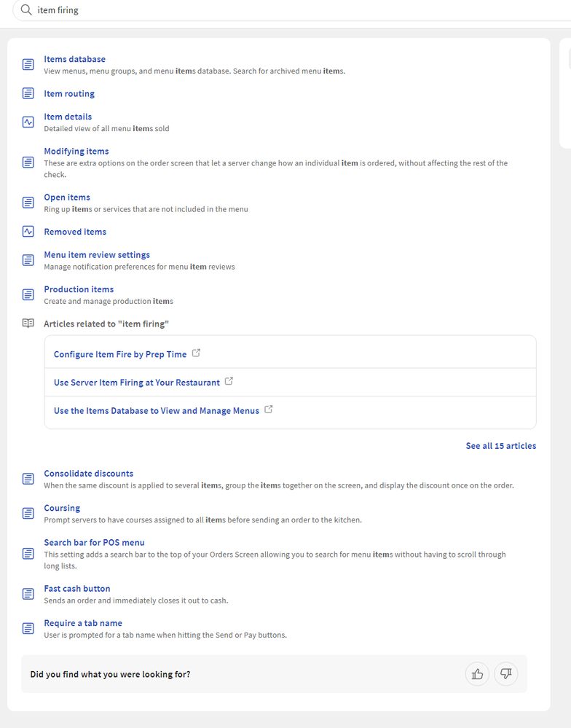Open the Modifying items result

[76, 152]
